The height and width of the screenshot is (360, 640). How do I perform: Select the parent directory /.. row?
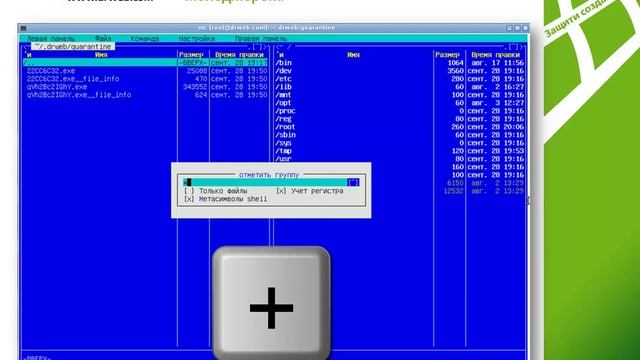coord(145,62)
